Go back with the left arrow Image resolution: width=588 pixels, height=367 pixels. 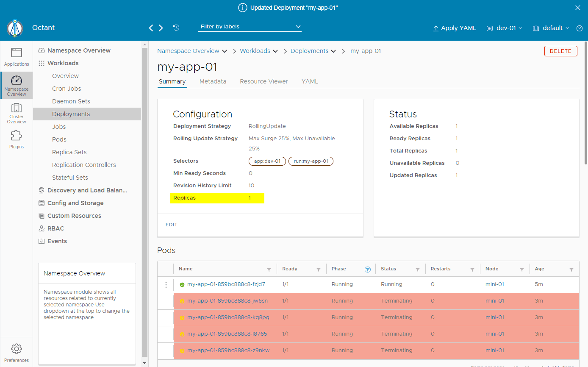[x=151, y=28]
